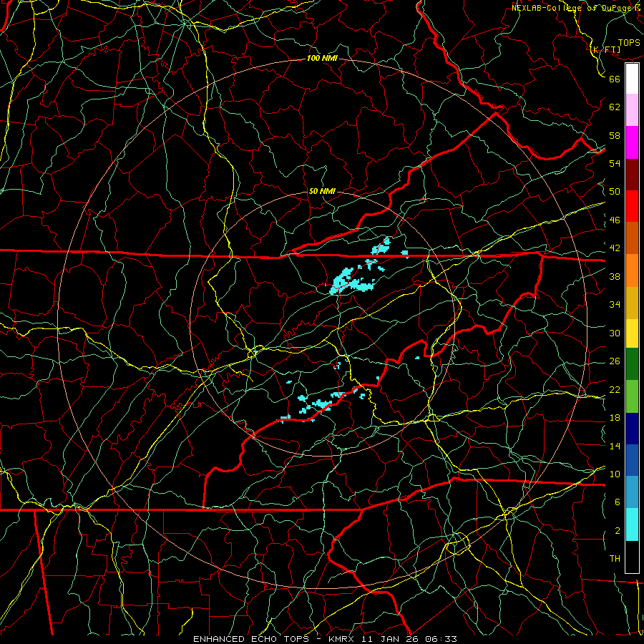Click the dark green legend swatch
Viewport: 644px width, 644px height.
(x=632, y=364)
